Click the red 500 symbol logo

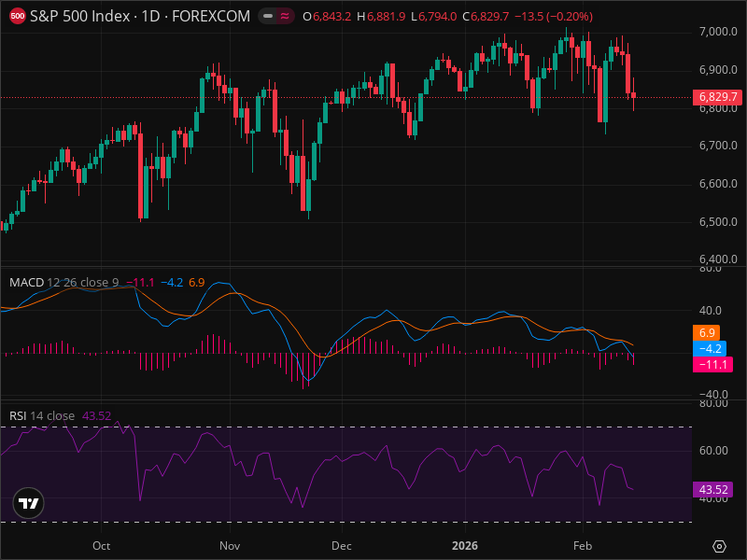tap(18, 16)
